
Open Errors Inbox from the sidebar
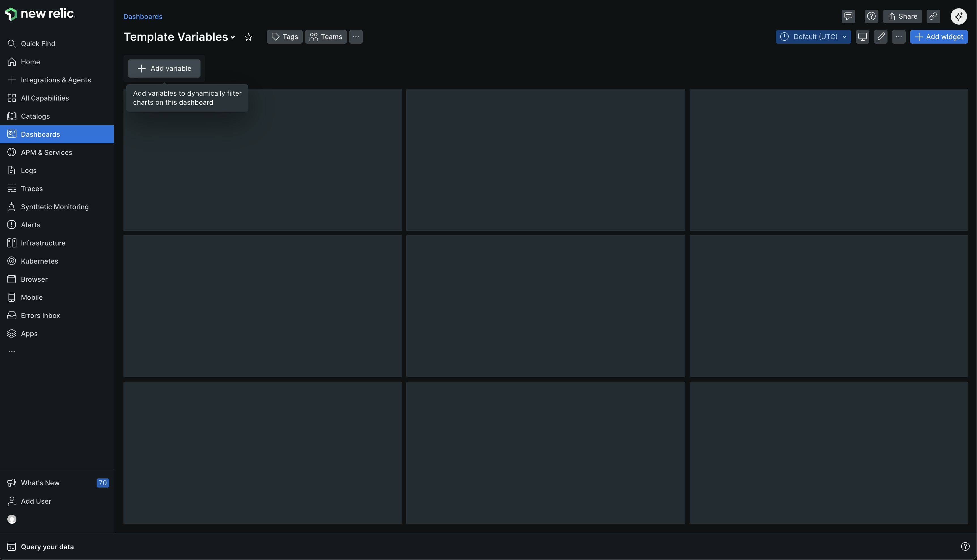40,315
